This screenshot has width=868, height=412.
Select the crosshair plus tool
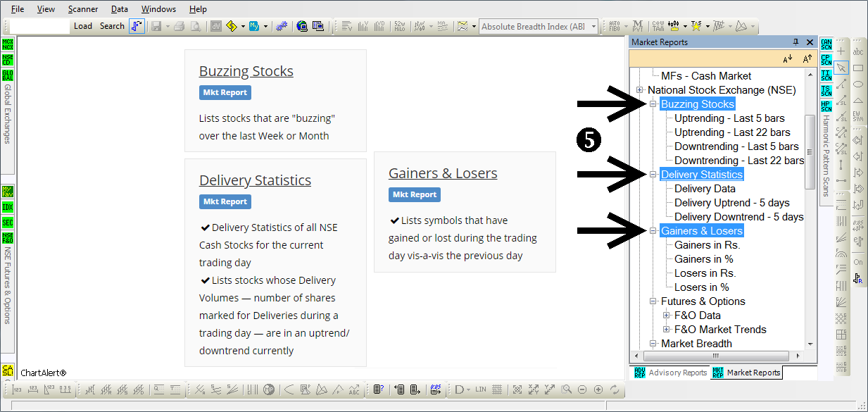841,51
